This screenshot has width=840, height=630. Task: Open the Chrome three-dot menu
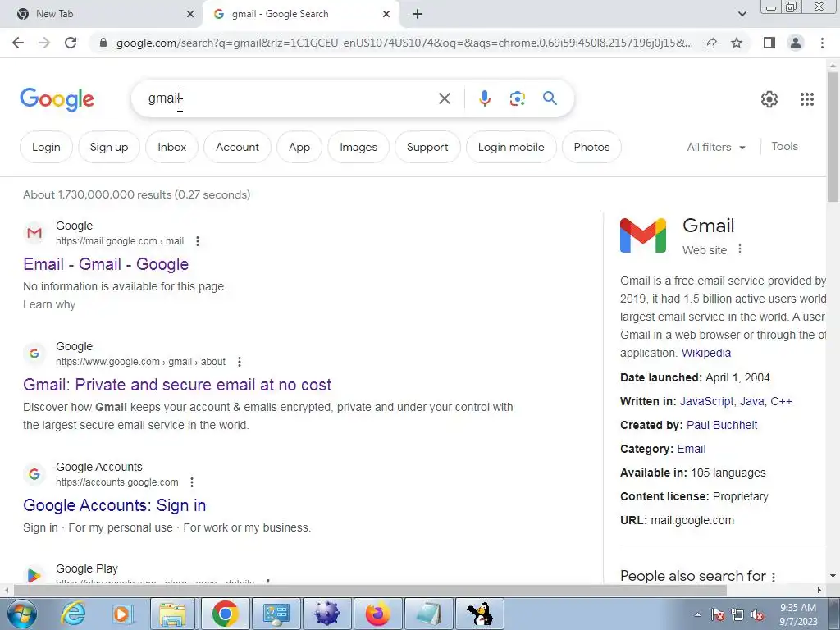pyautogui.click(x=822, y=43)
